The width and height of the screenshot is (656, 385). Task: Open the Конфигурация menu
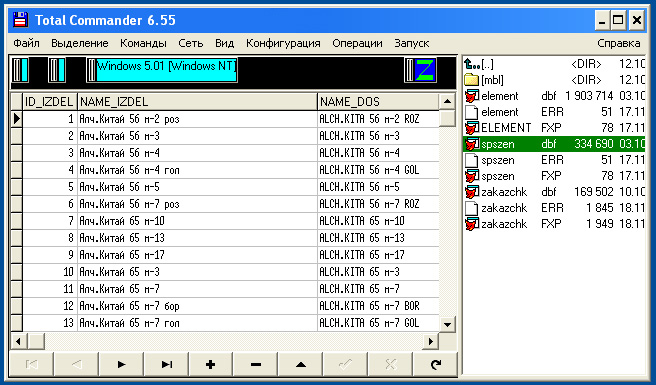283,43
